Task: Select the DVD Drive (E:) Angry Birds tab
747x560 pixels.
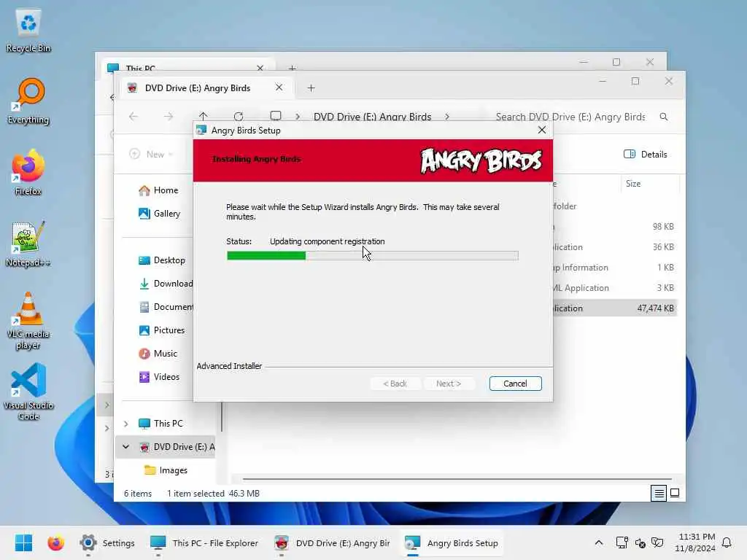Action: [x=198, y=88]
